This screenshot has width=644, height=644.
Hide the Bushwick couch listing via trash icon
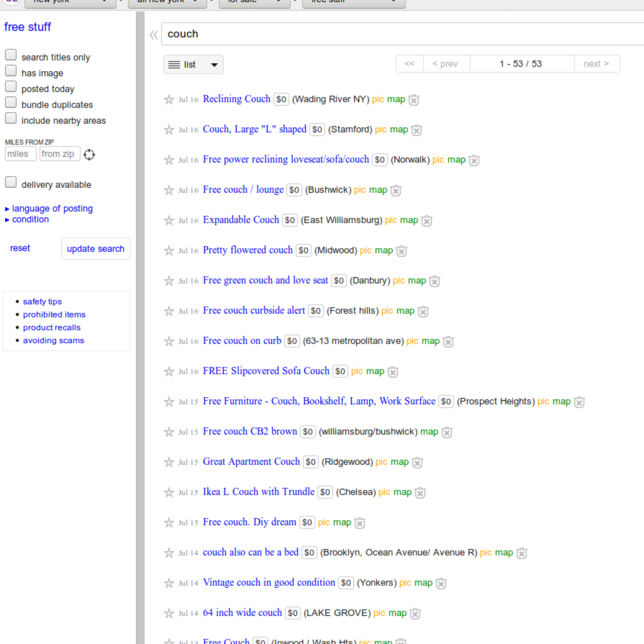395,191
